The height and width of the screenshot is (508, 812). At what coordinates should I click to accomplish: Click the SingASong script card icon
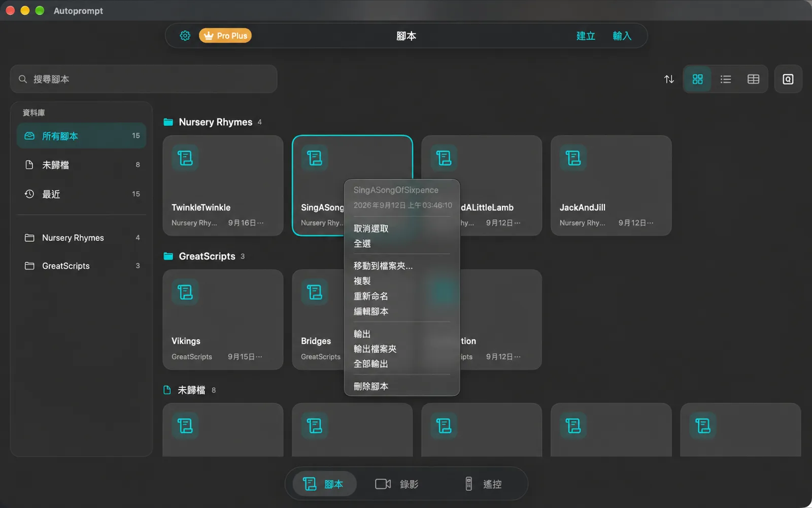pyautogui.click(x=315, y=158)
